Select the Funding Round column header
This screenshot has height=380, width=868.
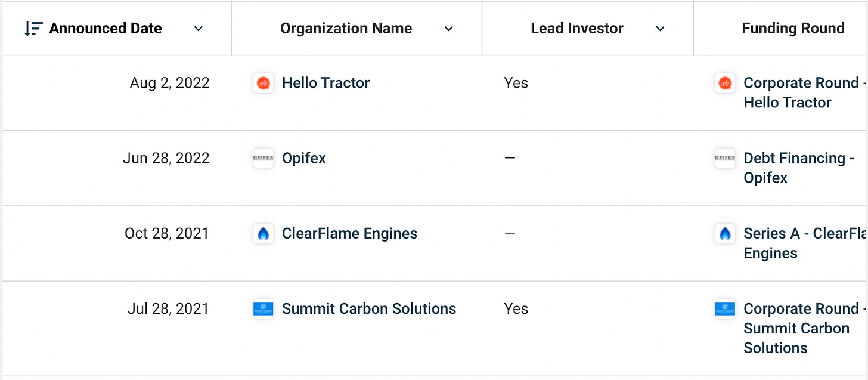pyautogui.click(x=793, y=28)
